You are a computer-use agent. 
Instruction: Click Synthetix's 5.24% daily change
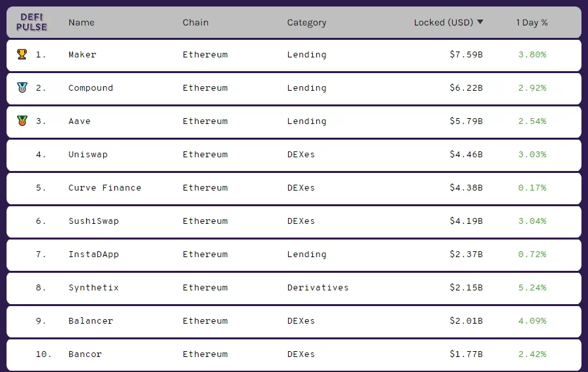(532, 288)
